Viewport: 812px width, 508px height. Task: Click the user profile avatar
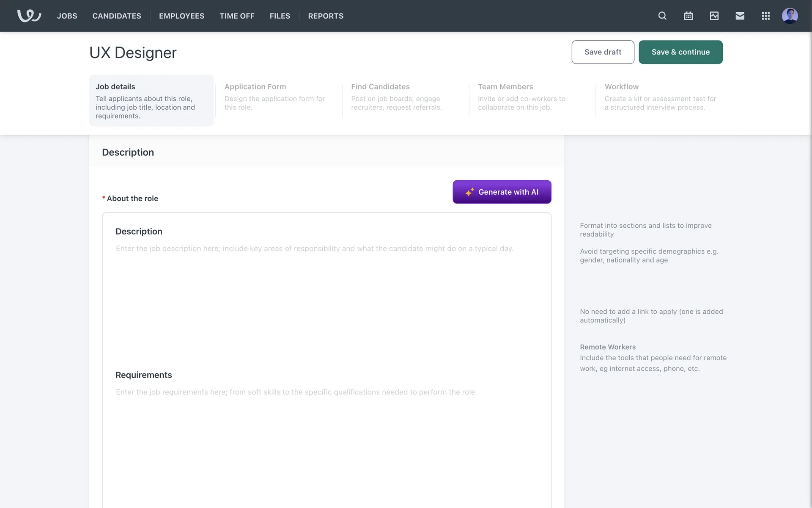[x=790, y=16]
